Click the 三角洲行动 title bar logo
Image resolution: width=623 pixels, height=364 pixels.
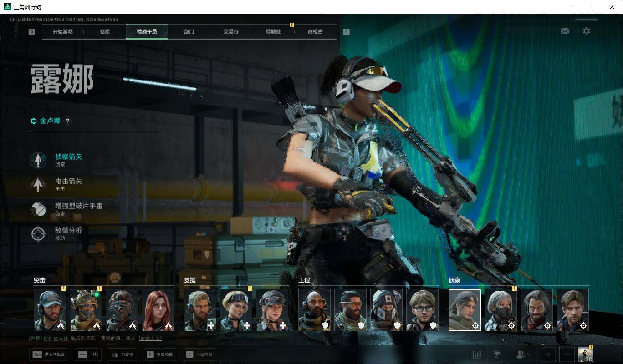[x=7, y=7]
